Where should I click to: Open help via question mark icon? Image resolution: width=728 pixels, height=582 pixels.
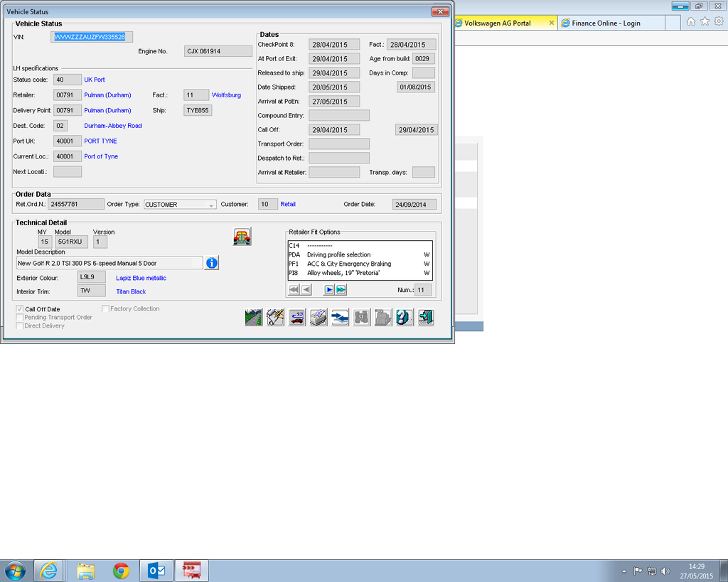click(405, 318)
